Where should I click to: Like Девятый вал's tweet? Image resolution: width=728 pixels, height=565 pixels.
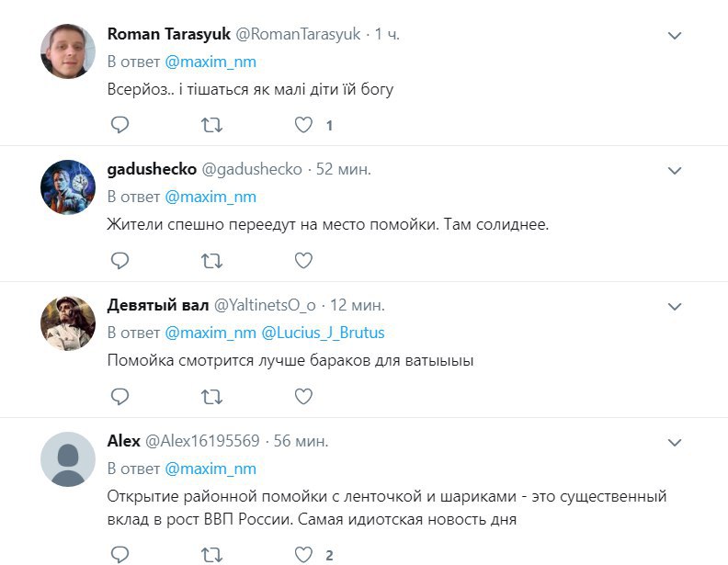pyautogui.click(x=303, y=396)
